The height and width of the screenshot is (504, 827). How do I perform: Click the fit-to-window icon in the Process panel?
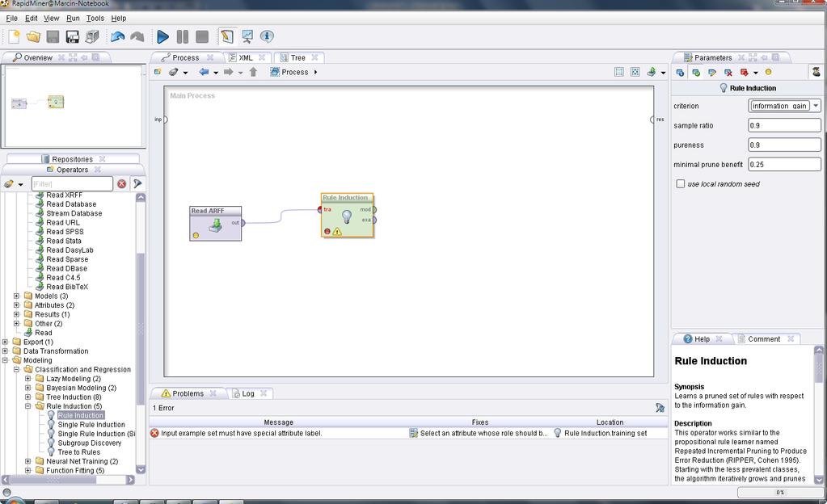635,72
